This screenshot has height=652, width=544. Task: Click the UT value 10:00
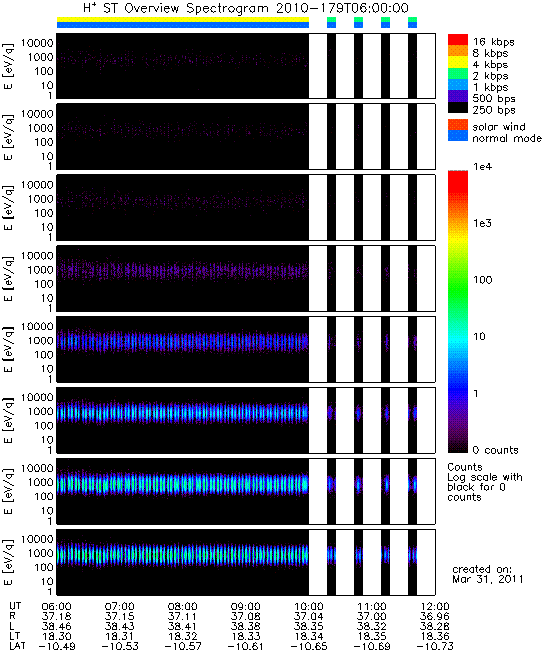coord(309,607)
